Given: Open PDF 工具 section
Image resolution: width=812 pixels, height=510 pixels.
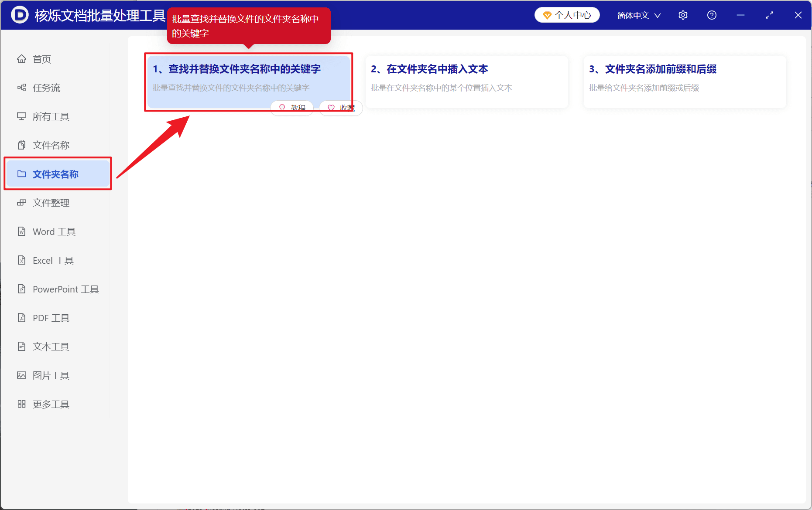Looking at the screenshot, I should (x=58, y=318).
